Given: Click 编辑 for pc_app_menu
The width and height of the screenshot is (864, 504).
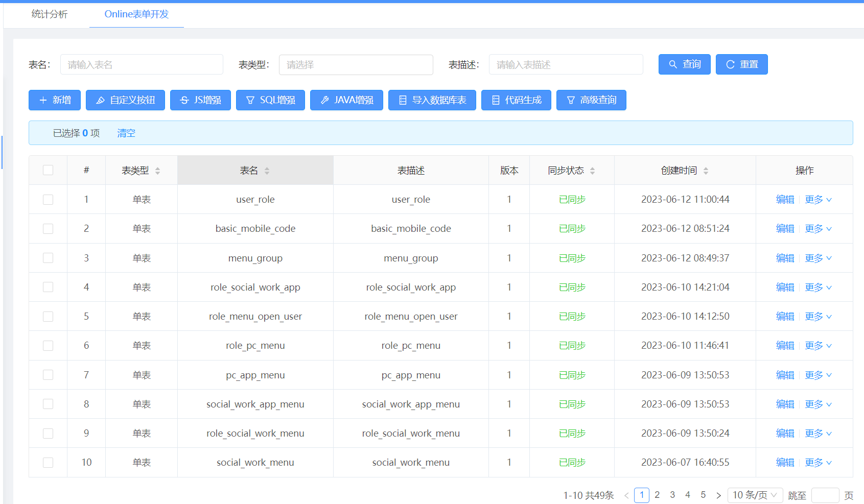Looking at the screenshot, I should pos(785,375).
